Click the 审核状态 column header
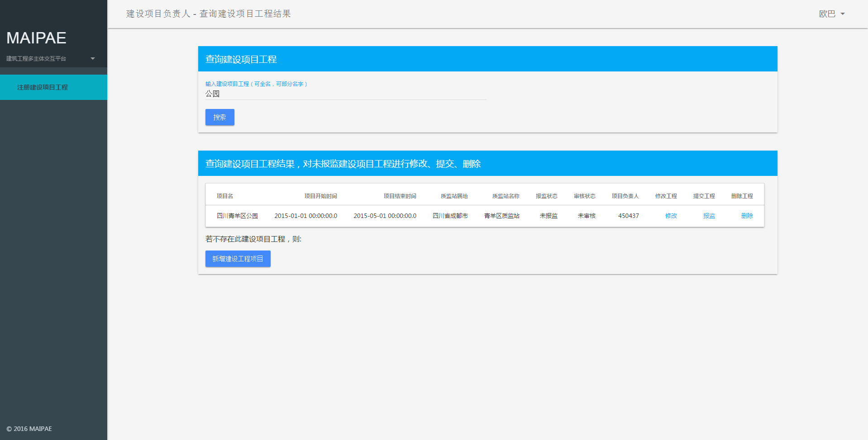The image size is (868, 440). (584, 196)
